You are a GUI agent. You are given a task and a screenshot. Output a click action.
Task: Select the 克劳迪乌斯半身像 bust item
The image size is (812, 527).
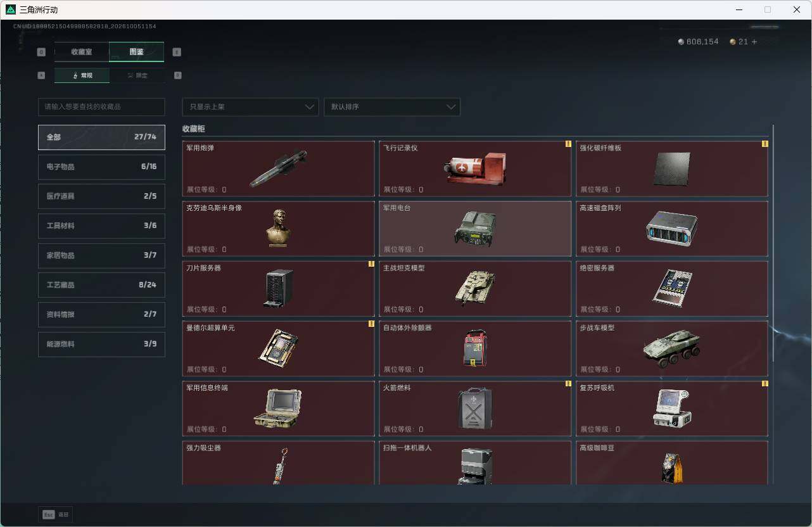tap(278, 229)
